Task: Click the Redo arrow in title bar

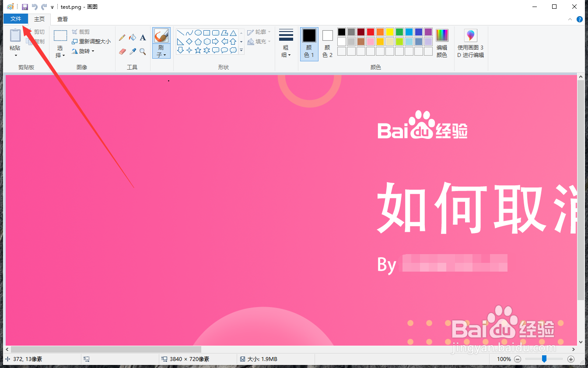Action: coord(44,7)
